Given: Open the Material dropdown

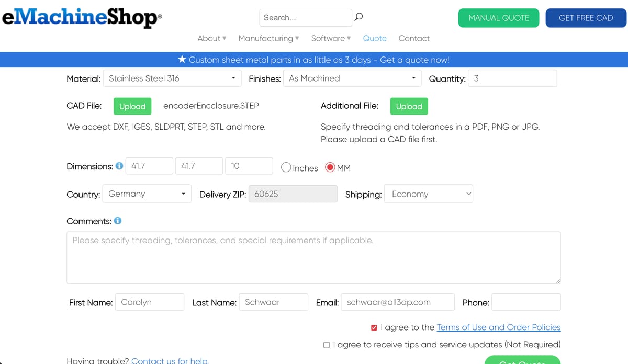Looking at the screenshot, I should 172,78.
